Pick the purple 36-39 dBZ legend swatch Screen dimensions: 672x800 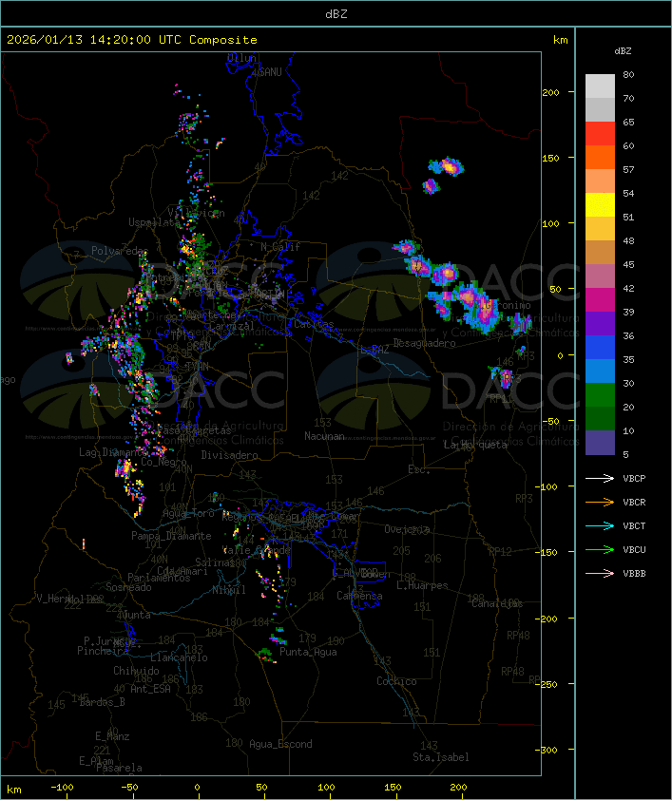pyautogui.click(x=600, y=324)
